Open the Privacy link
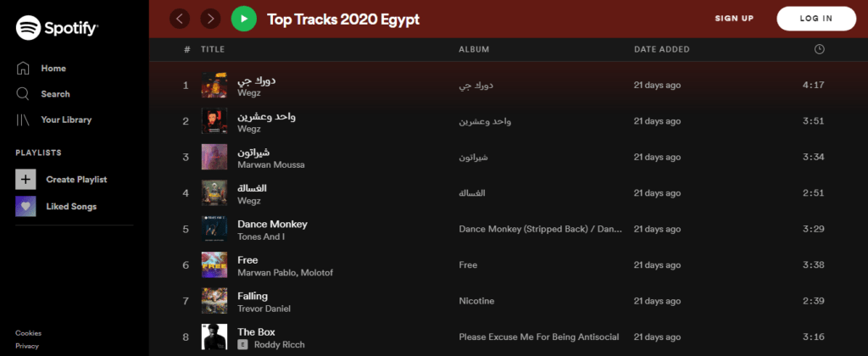868x356 pixels. coord(27,346)
